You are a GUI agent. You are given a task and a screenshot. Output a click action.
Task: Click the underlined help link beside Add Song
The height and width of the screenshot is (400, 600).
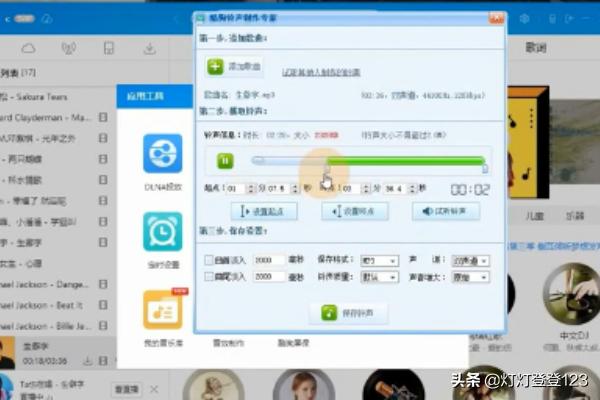pos(321,72)
